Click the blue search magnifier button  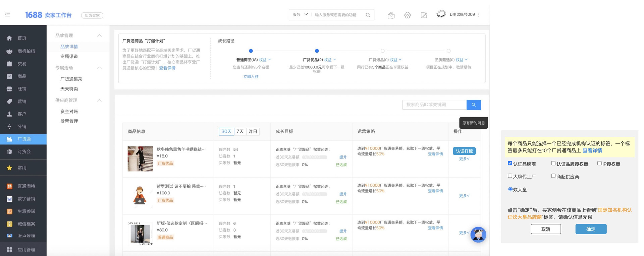pyautogui.click(x=474, y=105)
